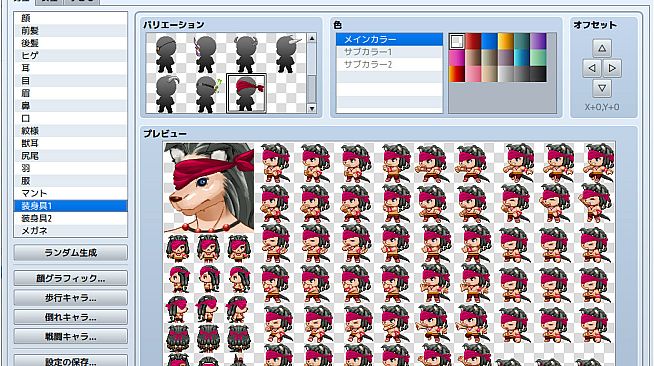Select メインカラー in the color list

click(x=389, y=40)
